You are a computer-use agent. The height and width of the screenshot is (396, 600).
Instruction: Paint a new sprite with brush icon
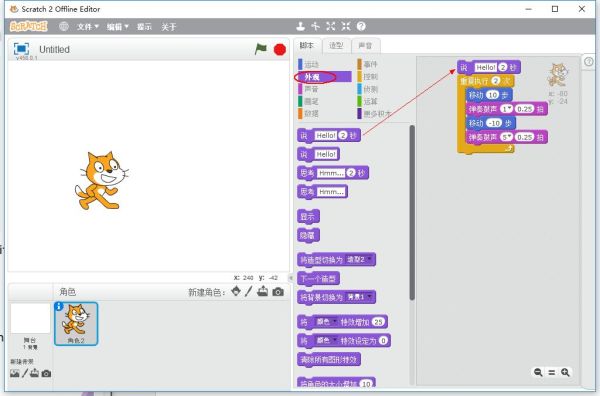(249, 292)
